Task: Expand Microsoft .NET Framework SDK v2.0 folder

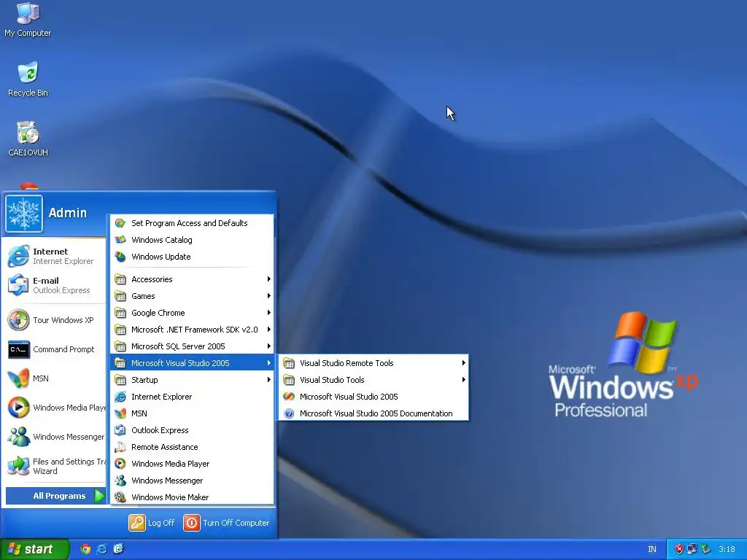Action: (192, 330)
